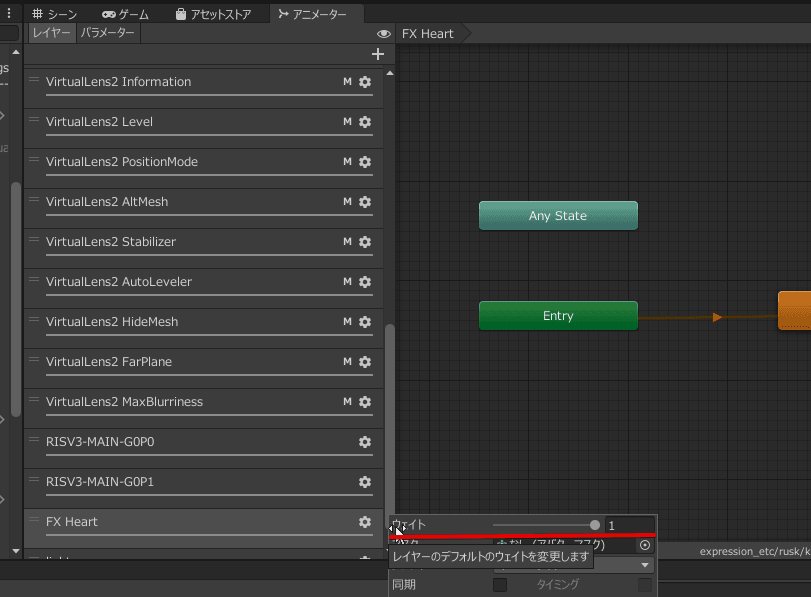Click the ウェイト weight slider handle

[595, 525]
